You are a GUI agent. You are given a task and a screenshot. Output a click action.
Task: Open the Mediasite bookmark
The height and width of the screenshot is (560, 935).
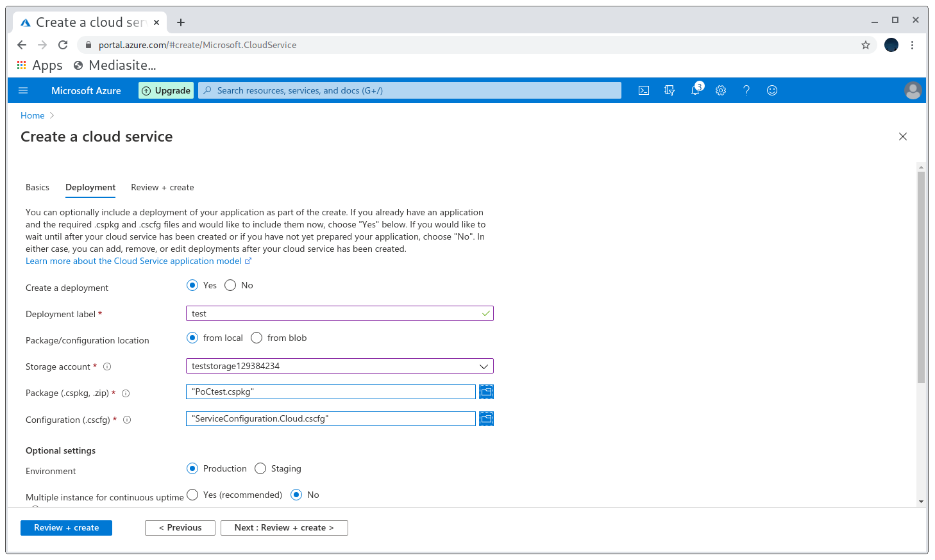115,65
